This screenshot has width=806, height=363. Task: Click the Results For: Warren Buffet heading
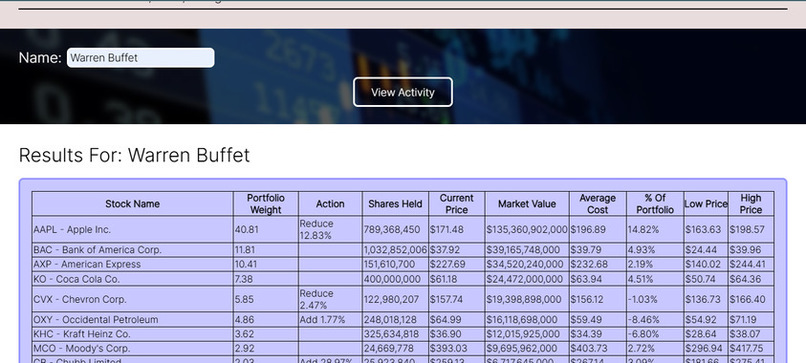(134, 155)
